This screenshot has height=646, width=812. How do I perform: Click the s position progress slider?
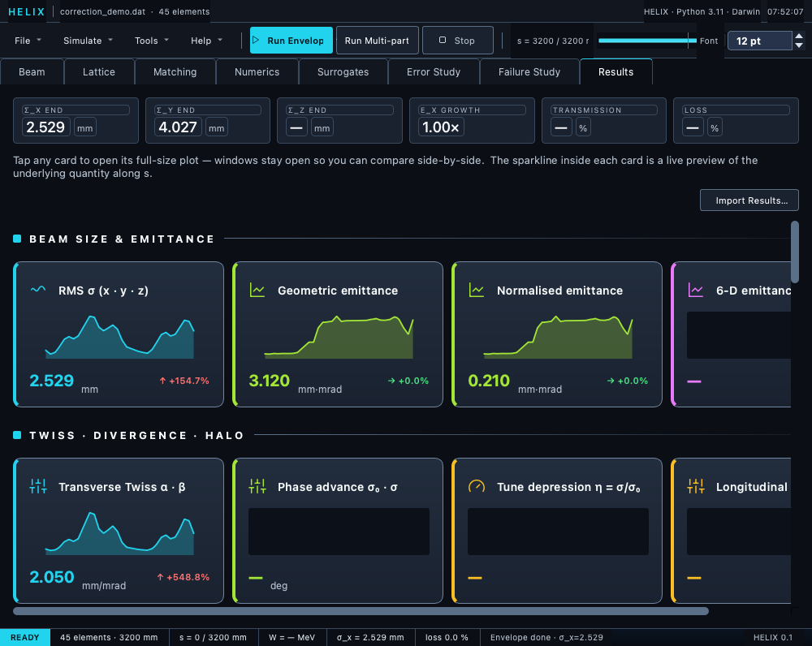(x=647, y=41)
